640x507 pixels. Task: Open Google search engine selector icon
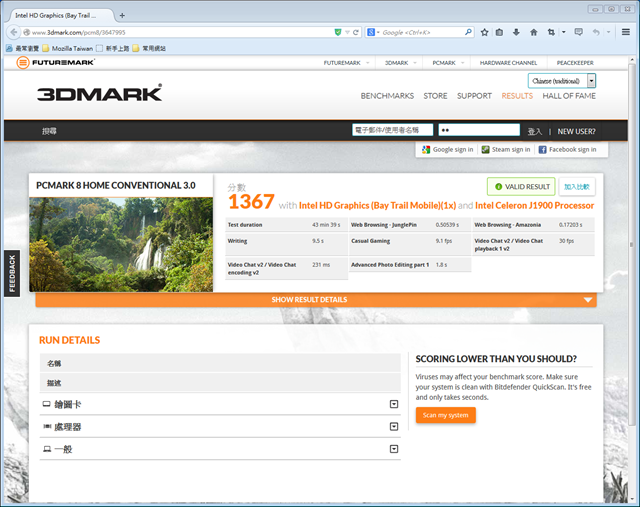[373, 32]
